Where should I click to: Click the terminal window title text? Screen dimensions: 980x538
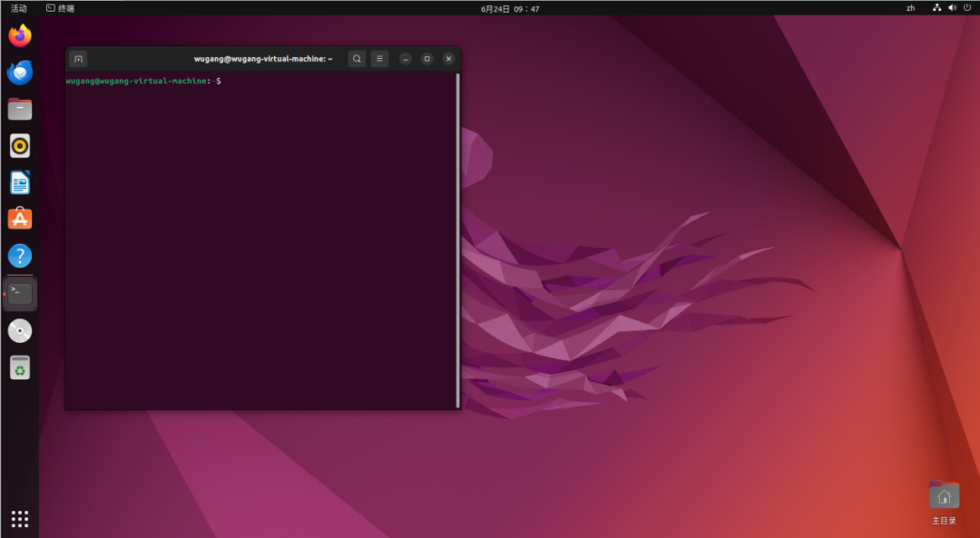pyautogui.click(x=263, y=59)
